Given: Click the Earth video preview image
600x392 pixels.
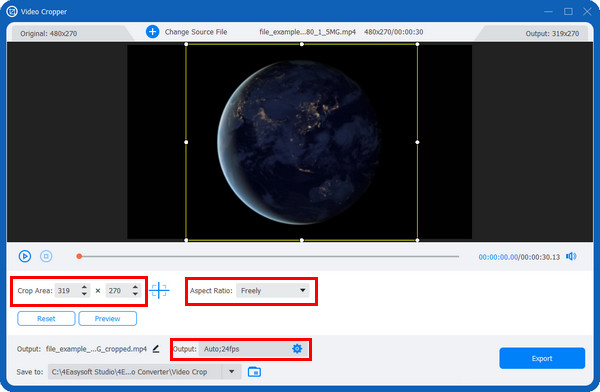Looking at the screenshot, I should click(299, 142).
